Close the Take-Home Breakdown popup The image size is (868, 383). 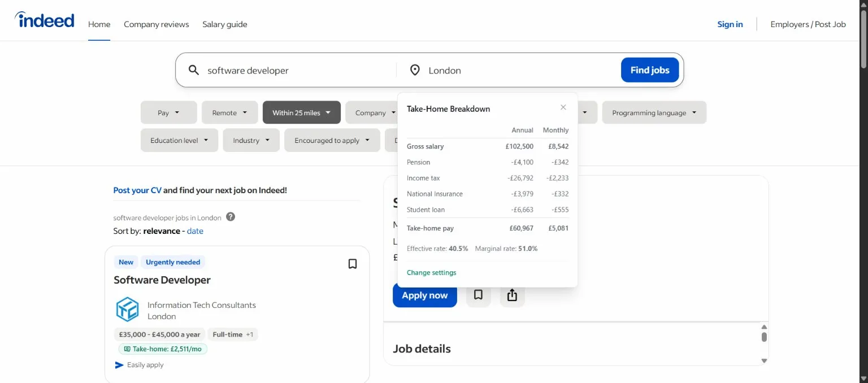tap(563, 107)
